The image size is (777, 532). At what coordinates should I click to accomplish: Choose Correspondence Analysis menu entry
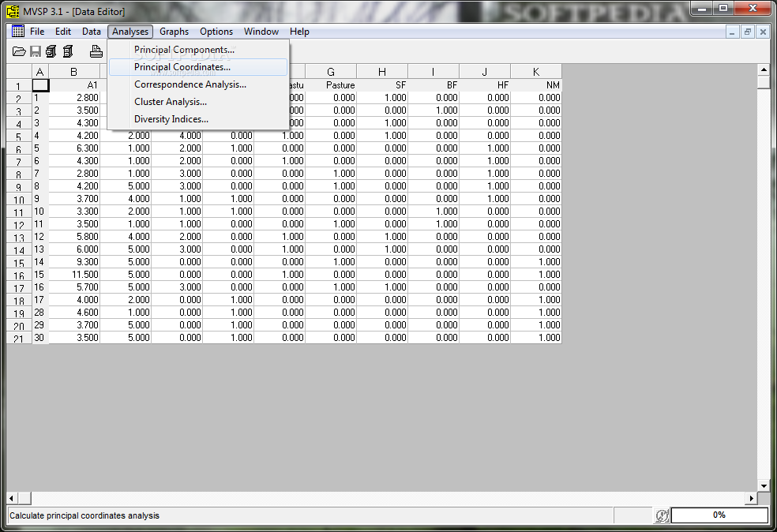click(198, 84)
